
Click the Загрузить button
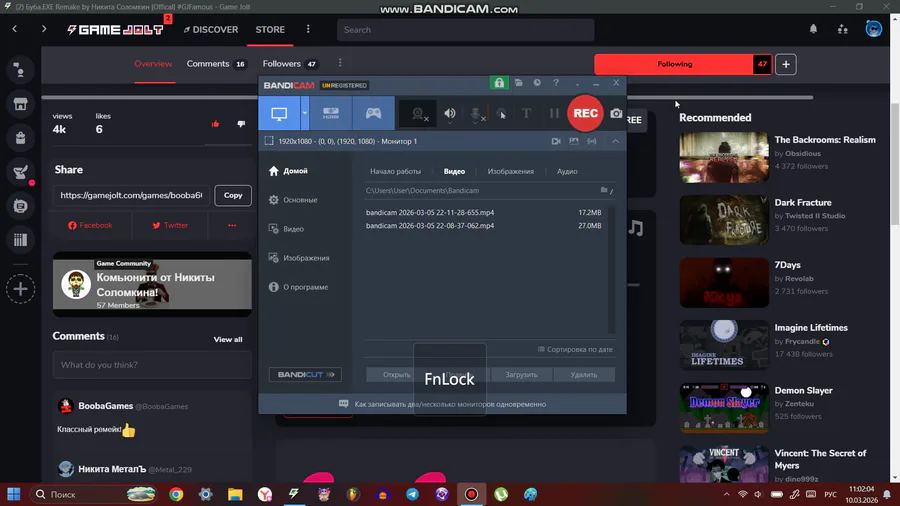point(521,375)
